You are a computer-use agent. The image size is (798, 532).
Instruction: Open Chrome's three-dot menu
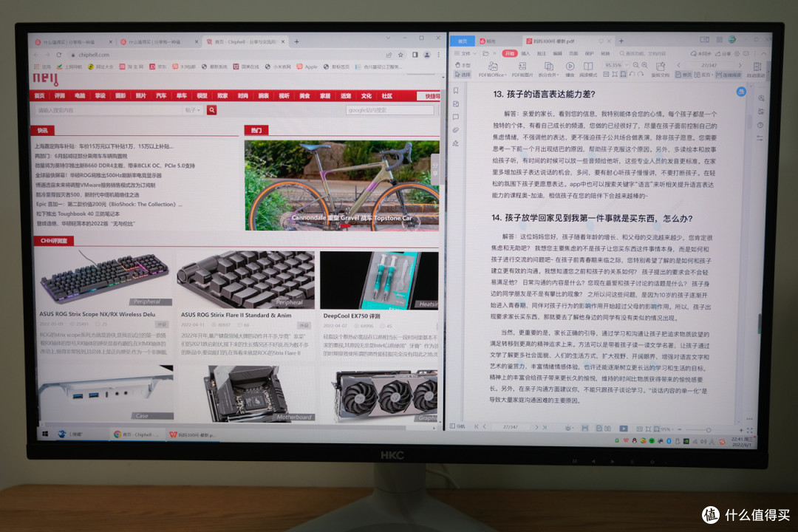438,55
